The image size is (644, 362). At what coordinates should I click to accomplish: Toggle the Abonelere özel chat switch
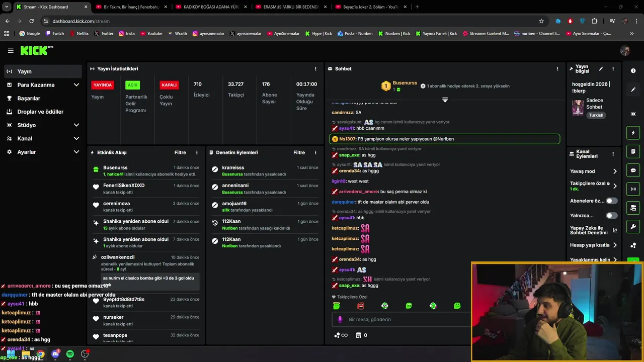pos(611,201)
